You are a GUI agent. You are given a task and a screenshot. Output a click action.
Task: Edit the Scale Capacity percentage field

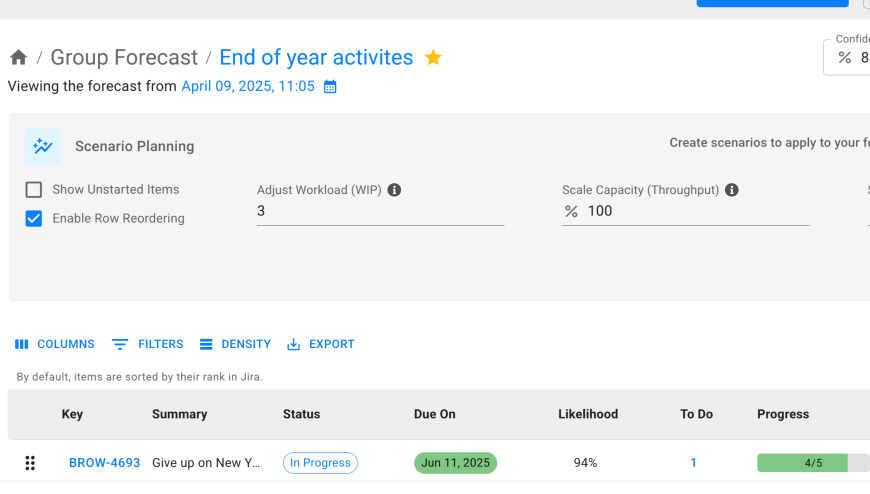[x=697, y=211]
